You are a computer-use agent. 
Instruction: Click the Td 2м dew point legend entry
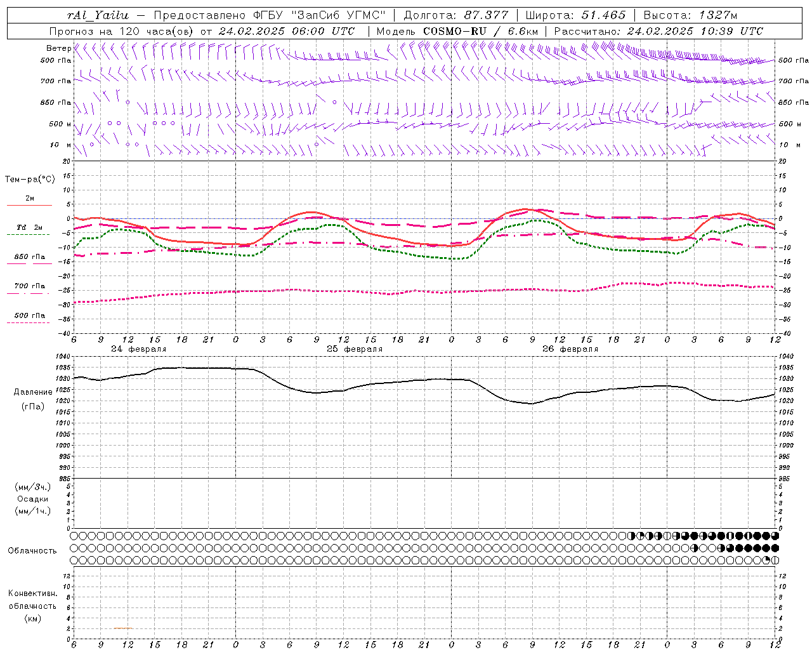30,227
